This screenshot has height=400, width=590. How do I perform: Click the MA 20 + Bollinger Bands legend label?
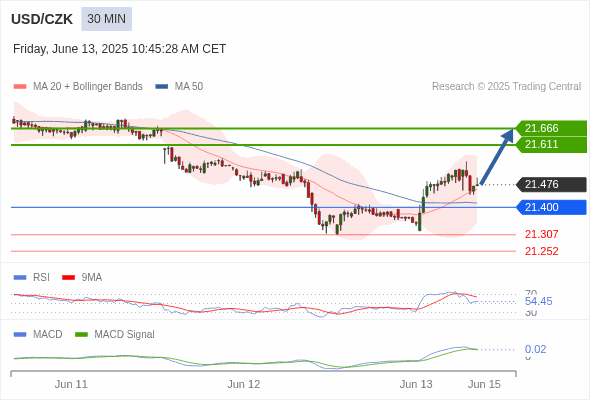click(88, 87)
